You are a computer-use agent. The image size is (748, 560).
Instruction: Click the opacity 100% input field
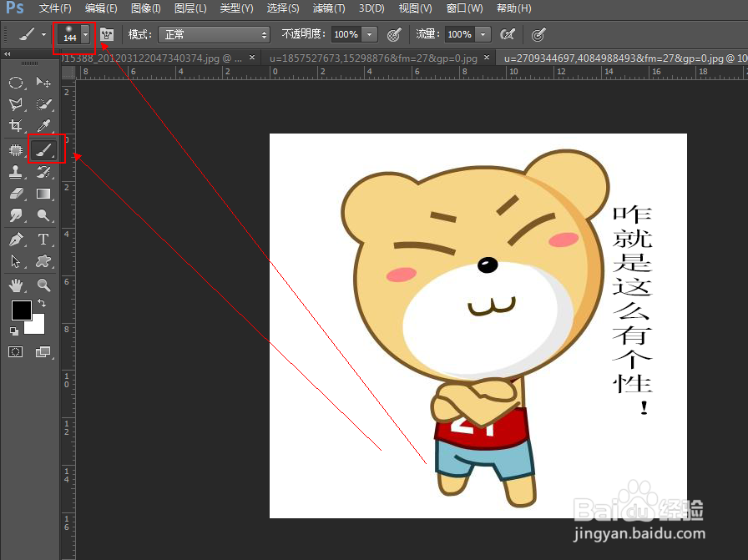point(346,34)
